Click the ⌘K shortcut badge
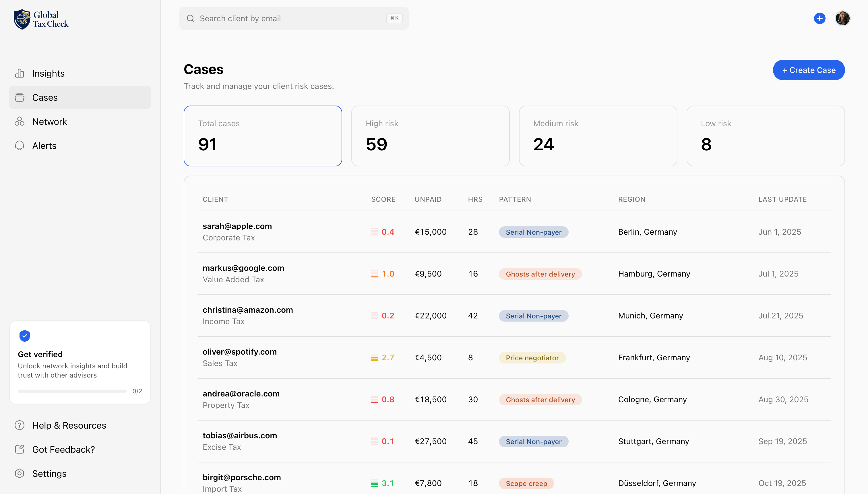The width and height of the screenshot is (868, 494). [x=394, y=18]
